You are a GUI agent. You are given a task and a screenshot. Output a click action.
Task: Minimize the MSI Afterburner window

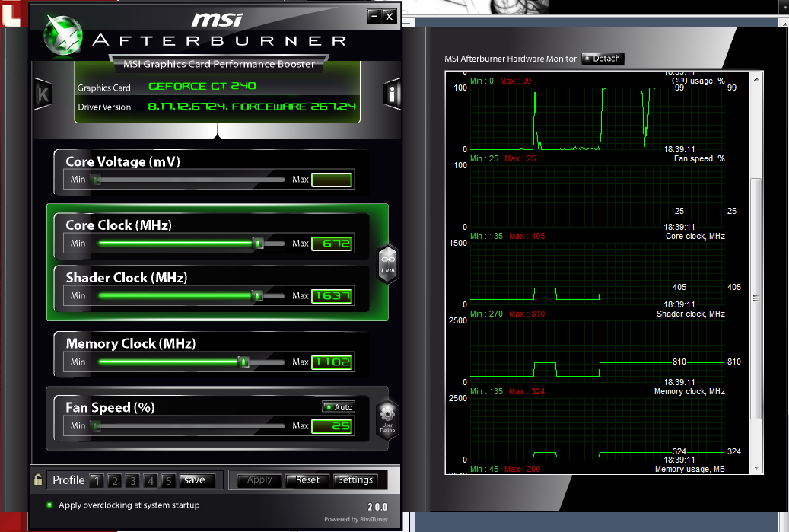[x=374, y=16]
